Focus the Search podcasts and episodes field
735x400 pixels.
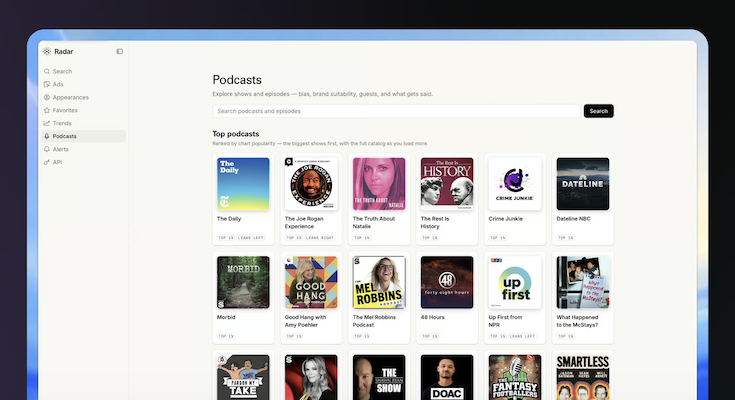[x=397, y=111]
